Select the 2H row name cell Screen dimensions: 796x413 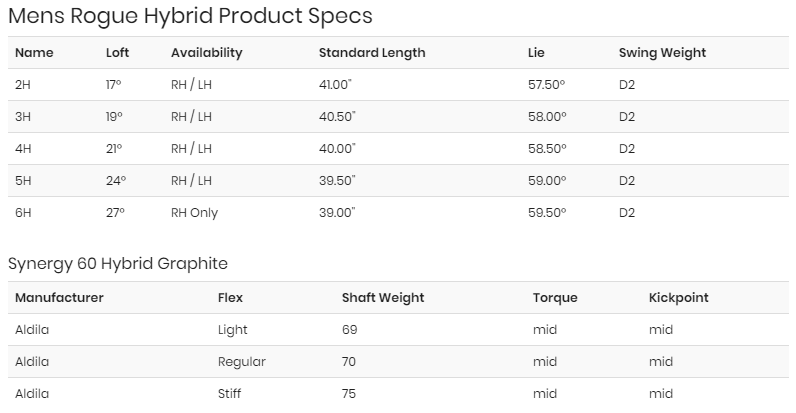[x=23, y=85]
